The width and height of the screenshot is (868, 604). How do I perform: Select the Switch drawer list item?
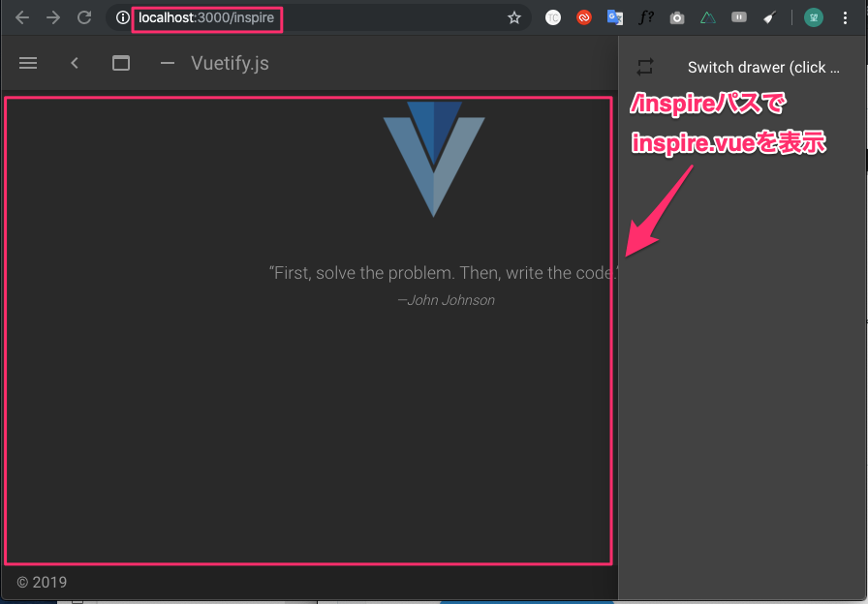point(743,67)
